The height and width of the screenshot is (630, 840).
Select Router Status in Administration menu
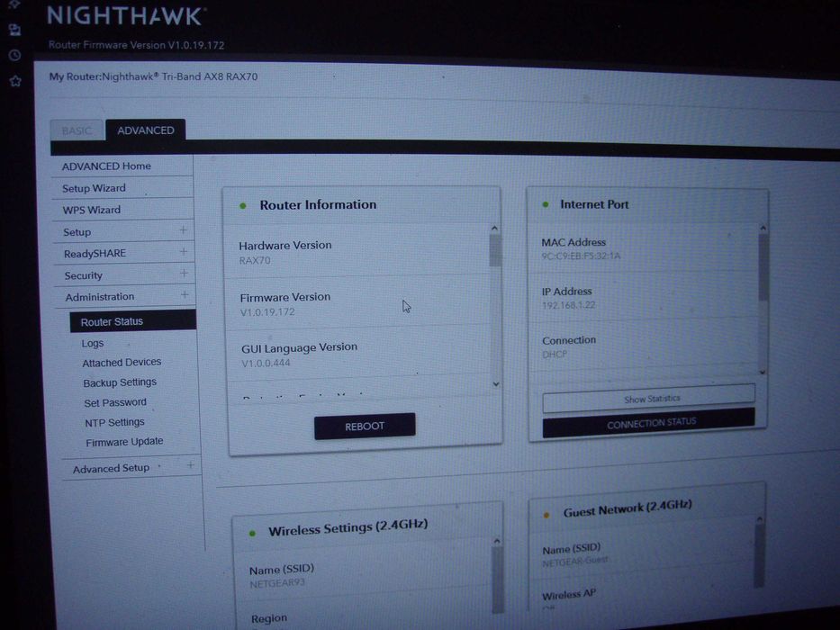(133, 321)
